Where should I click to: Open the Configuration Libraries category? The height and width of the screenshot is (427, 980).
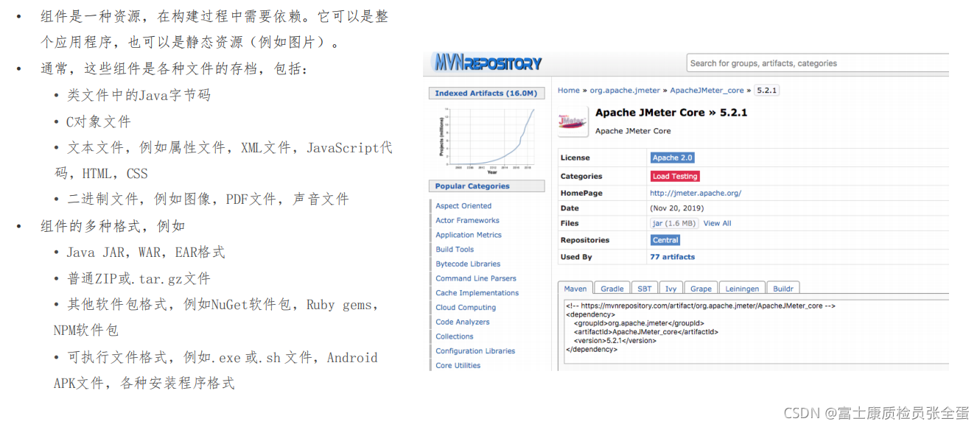click(475, 351)
